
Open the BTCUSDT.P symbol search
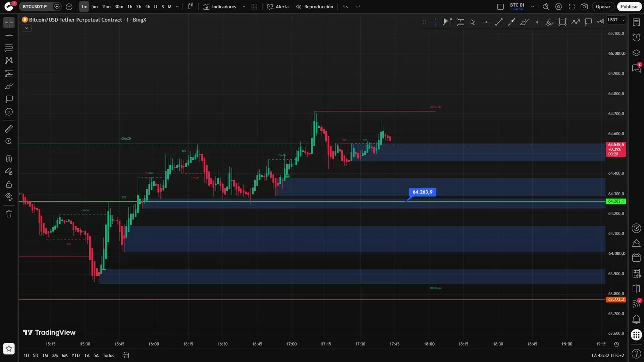[35, 7]
